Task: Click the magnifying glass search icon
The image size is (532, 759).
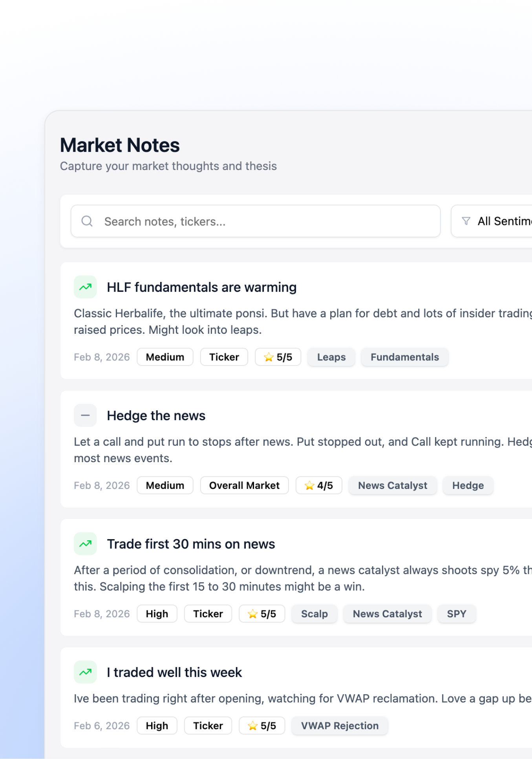Action: (87, 221)
